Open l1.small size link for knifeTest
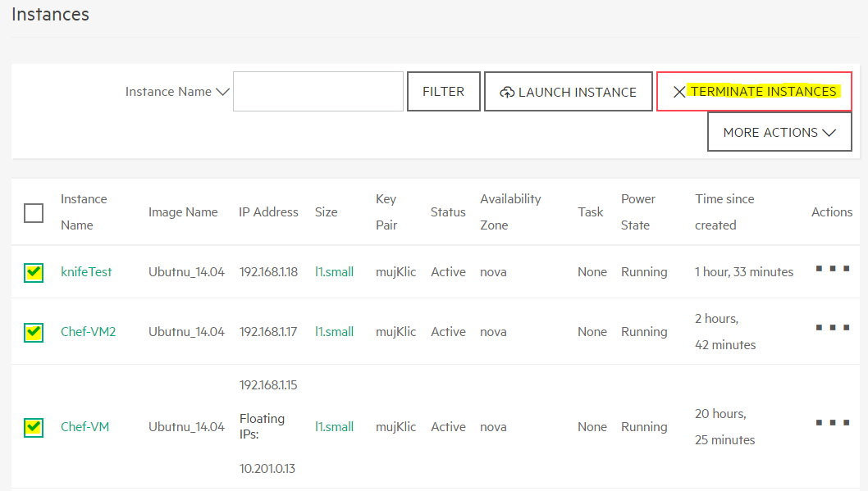The width and height of the screenshot is (868, 491). tap(335, 272)
